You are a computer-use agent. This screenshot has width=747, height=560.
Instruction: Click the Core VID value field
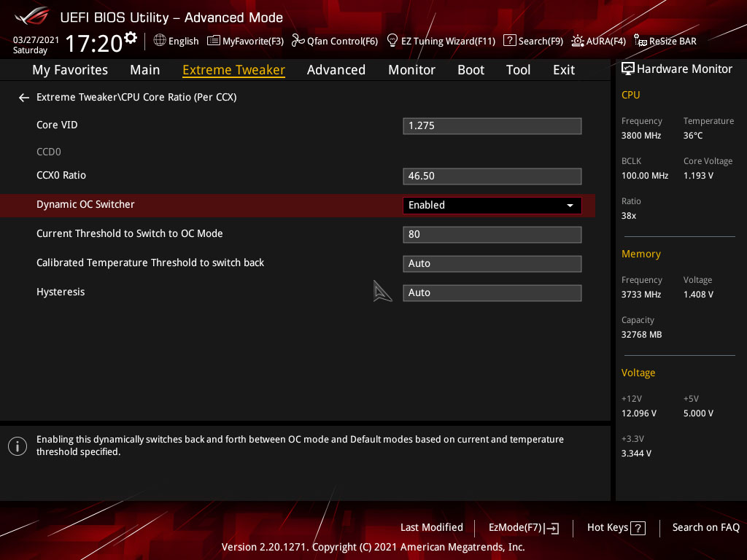pyautogui.click(x=492, y=126)
